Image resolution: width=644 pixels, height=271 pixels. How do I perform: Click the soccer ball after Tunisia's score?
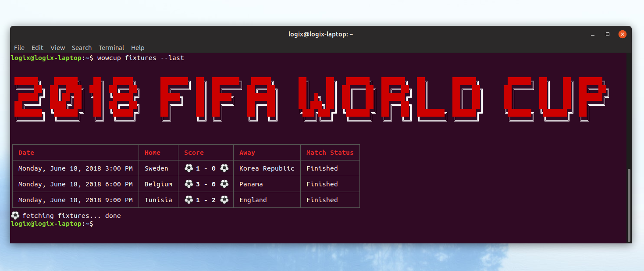(x=224, y=200)
